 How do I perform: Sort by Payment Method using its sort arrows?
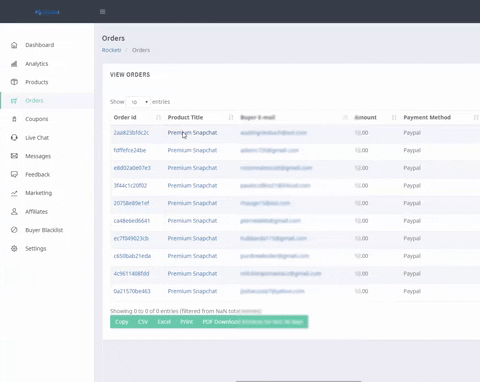476,117
